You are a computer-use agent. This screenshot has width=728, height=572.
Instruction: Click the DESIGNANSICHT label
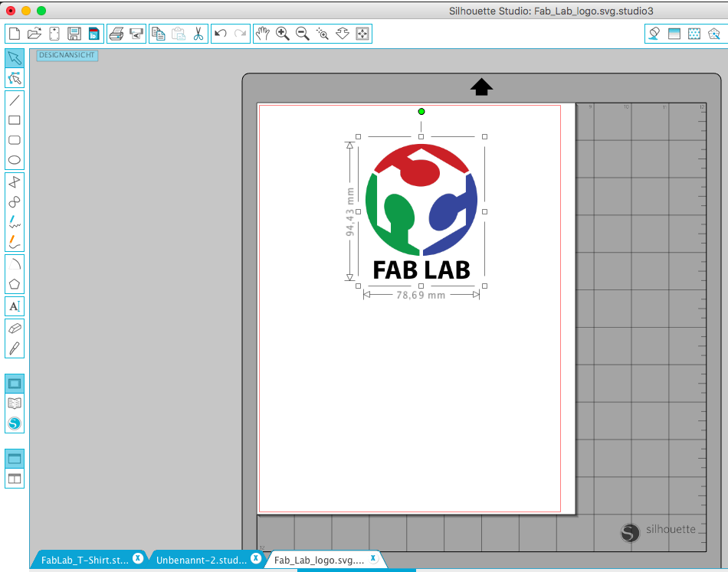tap(67, 55)
